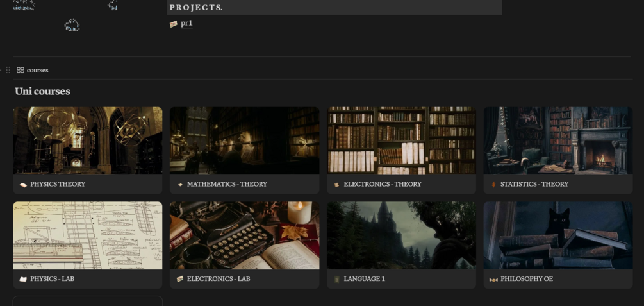Open the PHILOSOPHY OE title
Screen dimensions: 644x306
coord(527,279)
